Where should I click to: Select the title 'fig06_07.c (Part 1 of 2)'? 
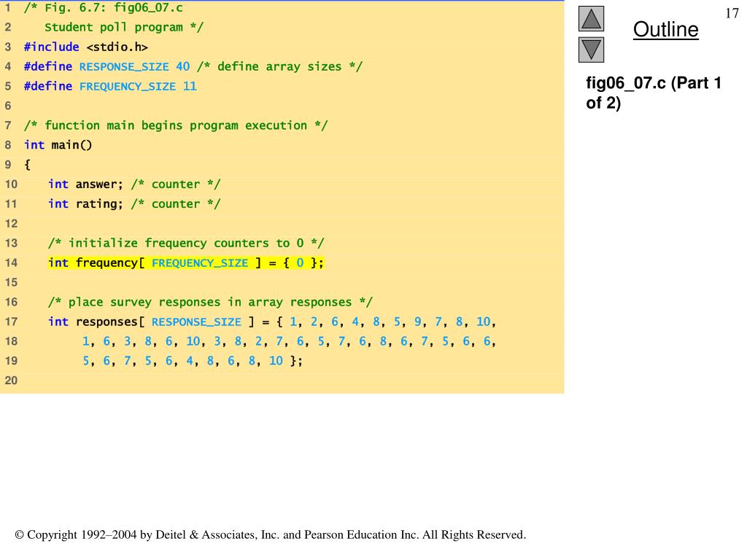653,93
